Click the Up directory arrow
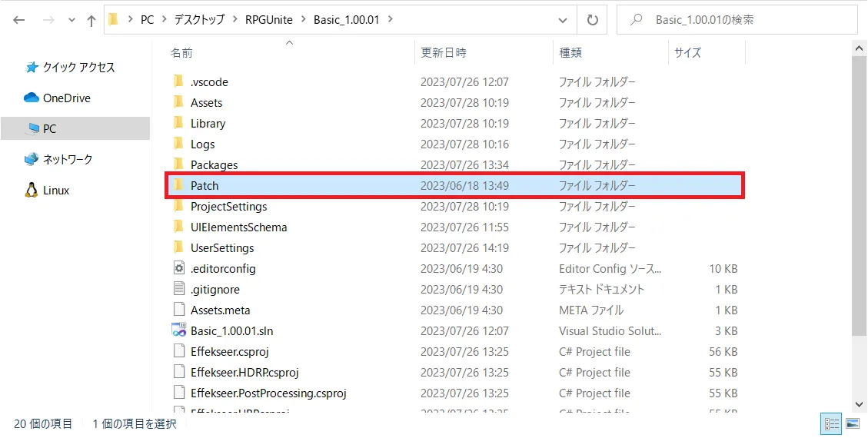Screen dimensions: 868x438 [x=91, y=20]
